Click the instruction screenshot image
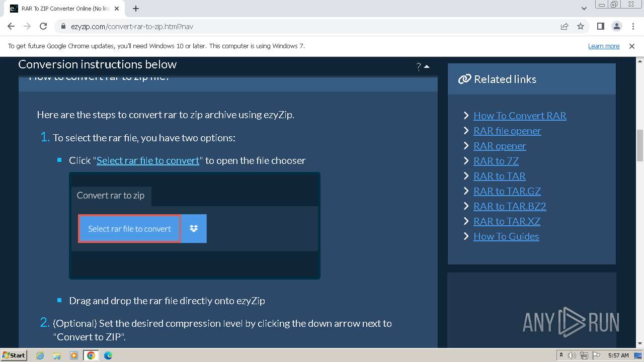This screenshot has height=362, width=644. [x=195, y=226]
